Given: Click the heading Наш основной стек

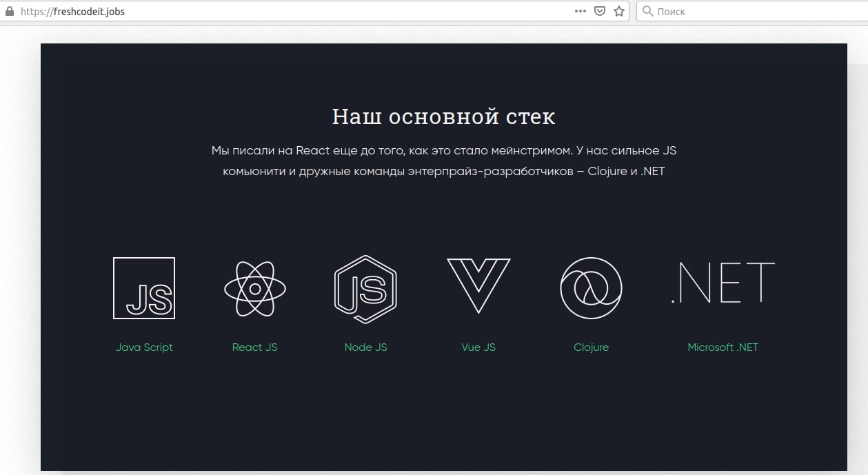Looking at the screenshot, I should (x=443, y=117).
